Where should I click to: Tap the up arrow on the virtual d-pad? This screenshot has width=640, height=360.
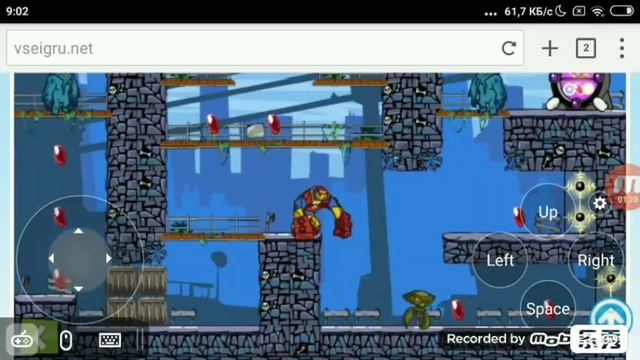pyautogui.click(x=78, y=231)
